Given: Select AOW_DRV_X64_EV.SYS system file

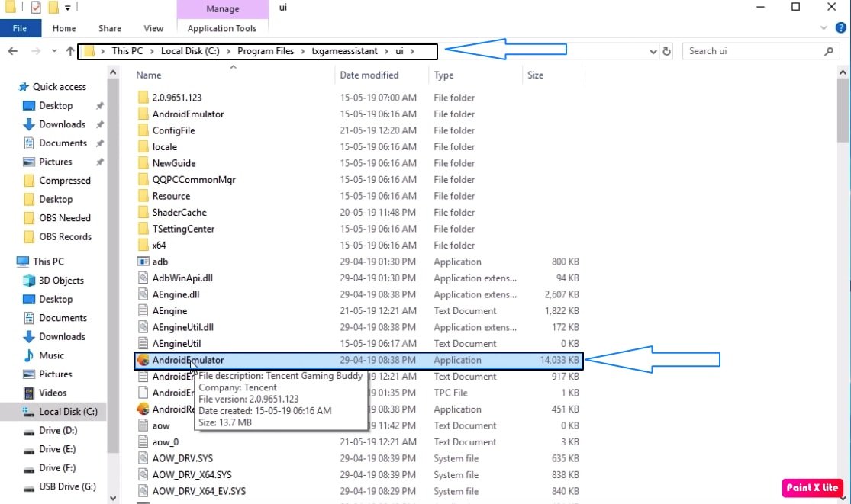Looking at the screenshot, I should point(198,491).
